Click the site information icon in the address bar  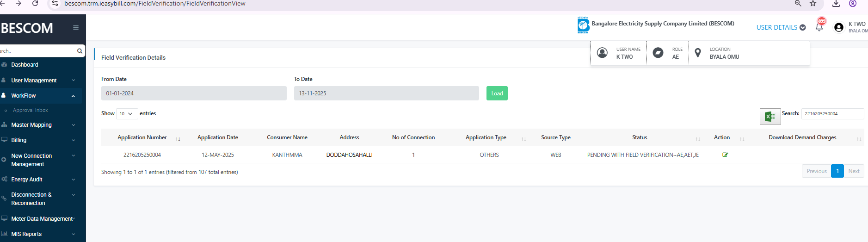(x=55, y=4)
